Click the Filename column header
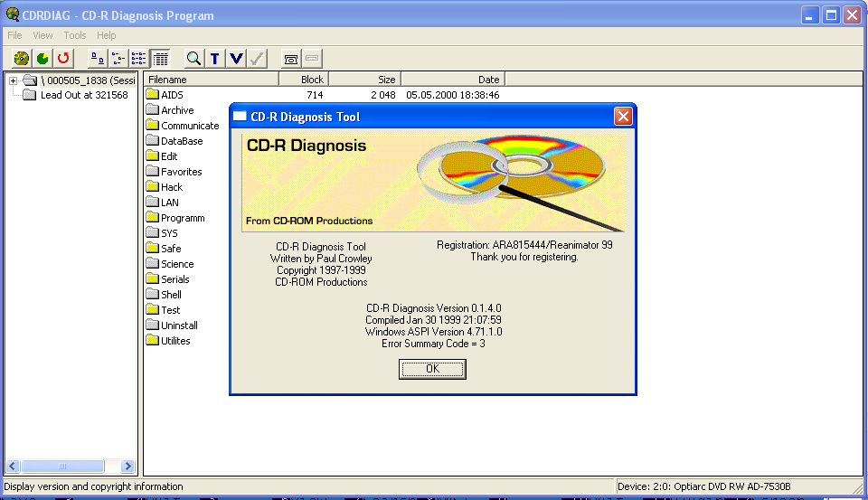 tap(211, 80)
